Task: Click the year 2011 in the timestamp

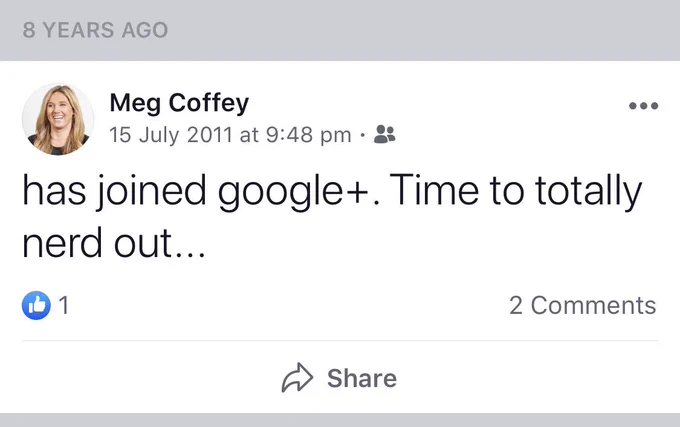Action: 210,135
